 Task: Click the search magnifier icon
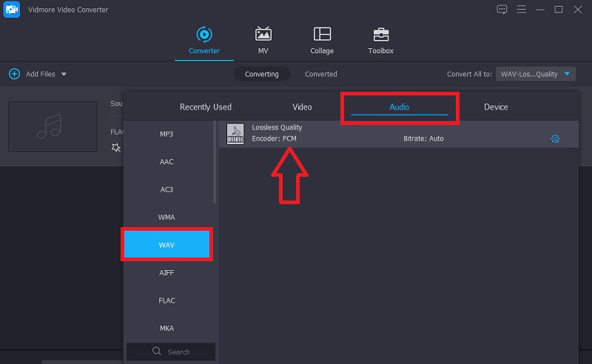click(x=157, y=351)
